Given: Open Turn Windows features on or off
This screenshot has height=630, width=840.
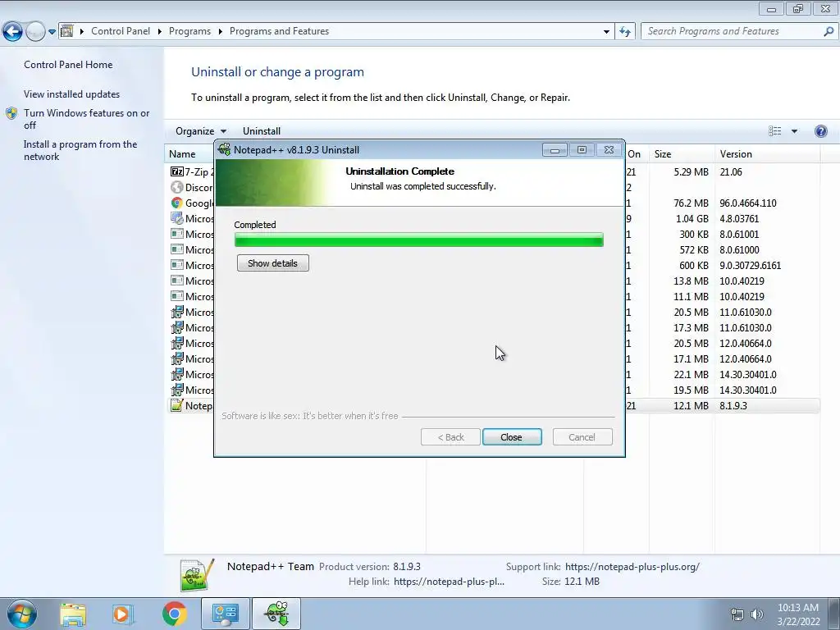Looking at the screenshot, I should click(x=86, y=119).
